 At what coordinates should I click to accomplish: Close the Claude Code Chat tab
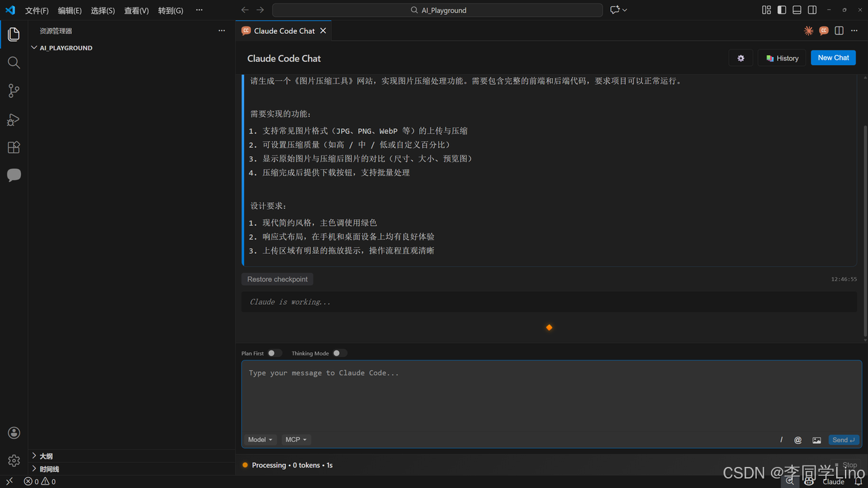tap(323, 31)
